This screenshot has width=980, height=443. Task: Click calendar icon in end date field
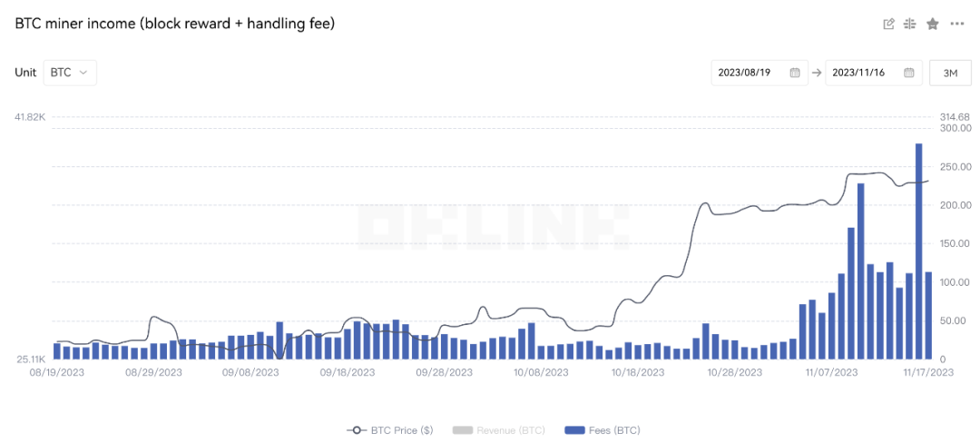[909, 73]
